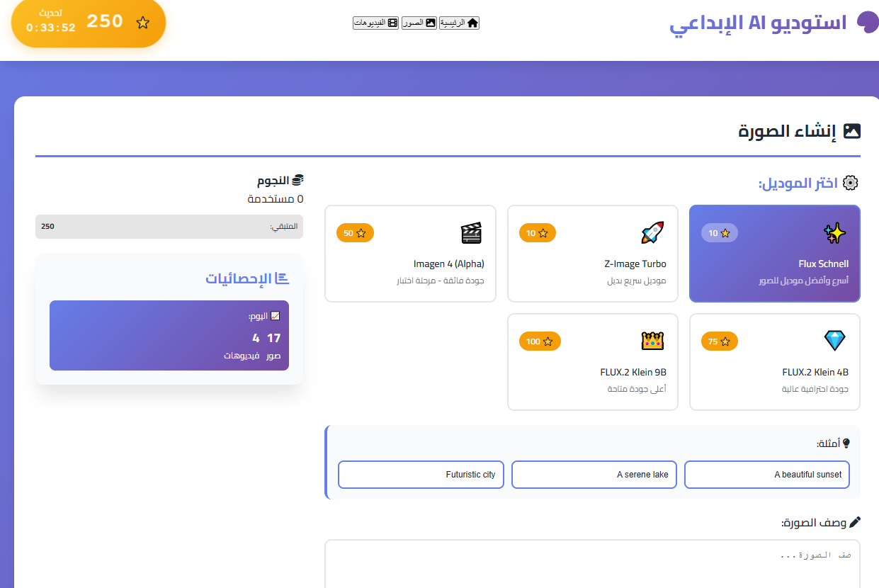Click the sparkles icon on Flux Schnell
The image size is (879, 588).
[835, 233]
